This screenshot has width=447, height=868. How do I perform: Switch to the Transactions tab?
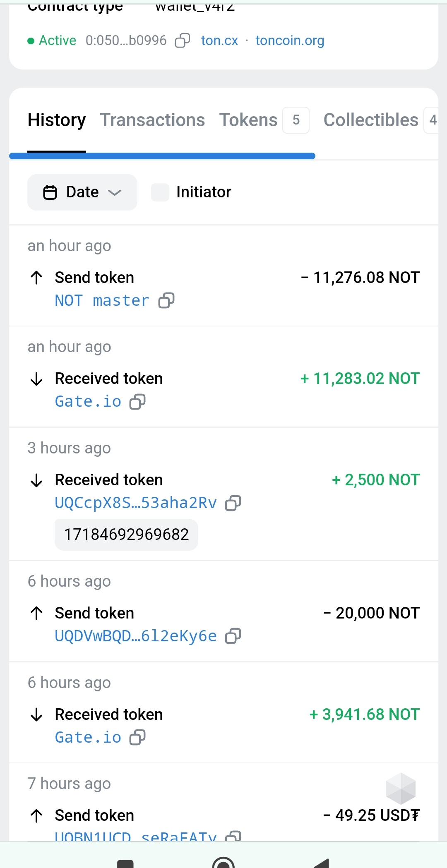pyautogui.click(x=152, y=120)
